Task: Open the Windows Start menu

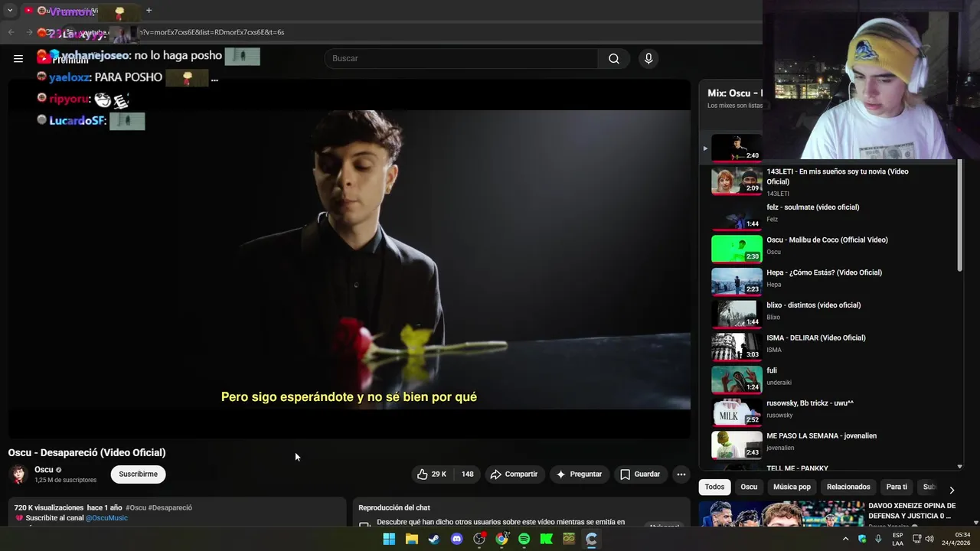Action: tap(389, 539)
